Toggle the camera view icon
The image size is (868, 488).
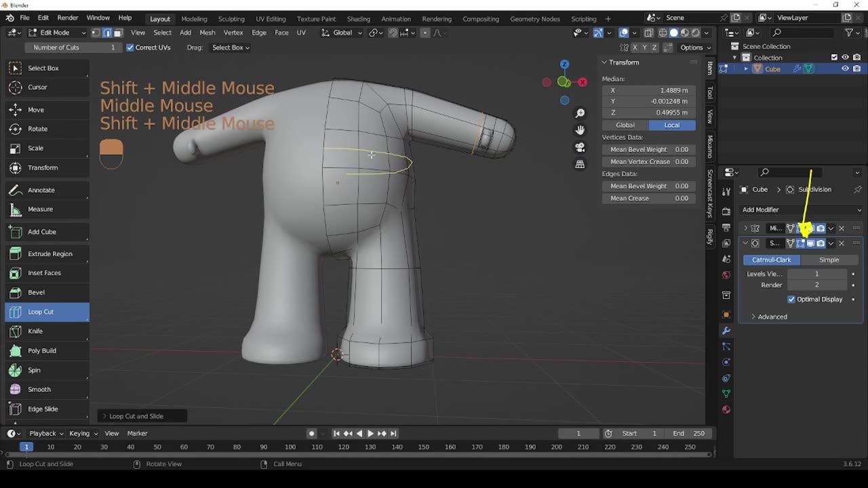coord(580,147)
